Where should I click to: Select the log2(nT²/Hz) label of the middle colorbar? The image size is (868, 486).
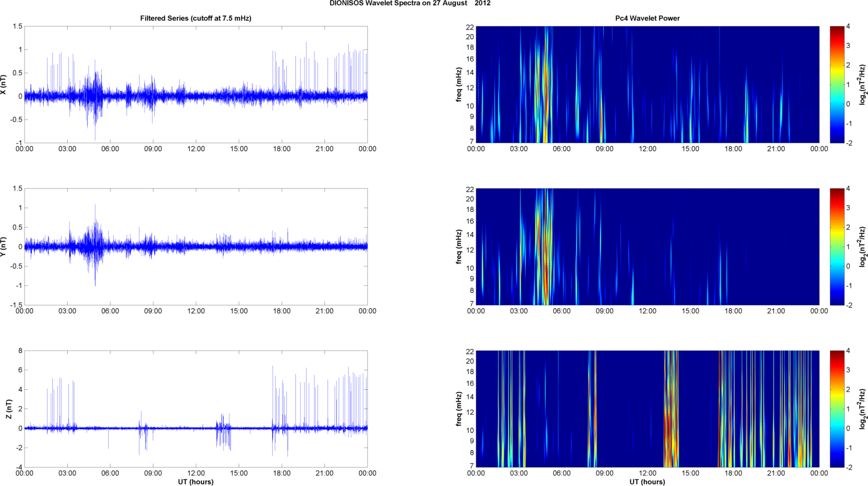pyautogui.click(x=863, y=246)
